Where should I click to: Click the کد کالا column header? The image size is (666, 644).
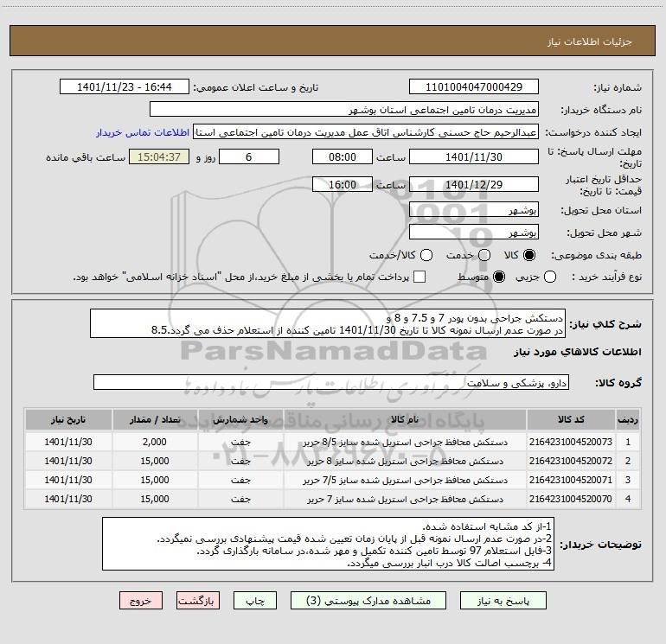point(571,419)
